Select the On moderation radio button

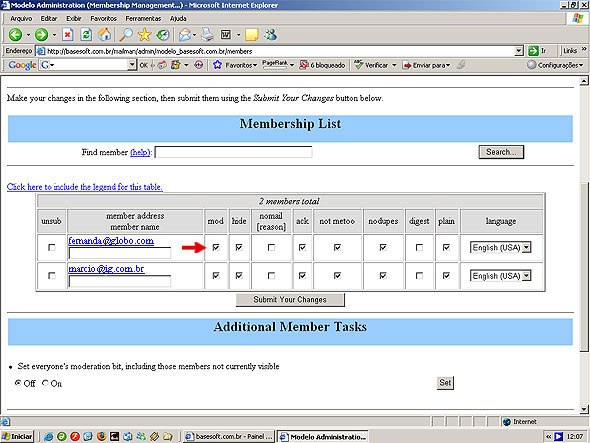click(46, 383)
